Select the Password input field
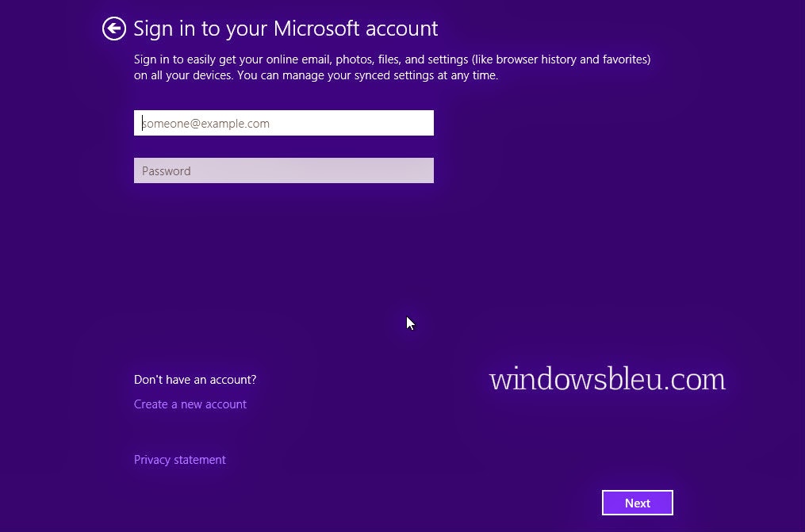This screenshot has width=805, height=532. pyautogui.click(x=284, y=170)
